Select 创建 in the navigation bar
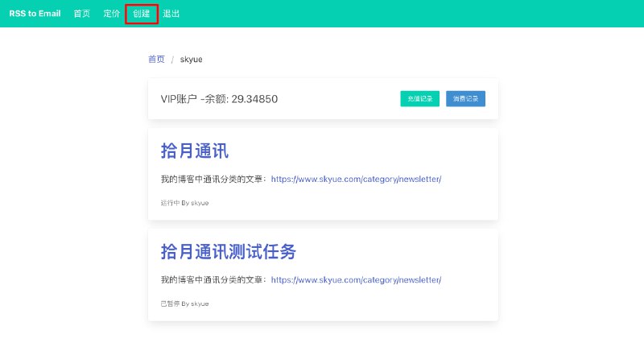 (x=141, y=14)
